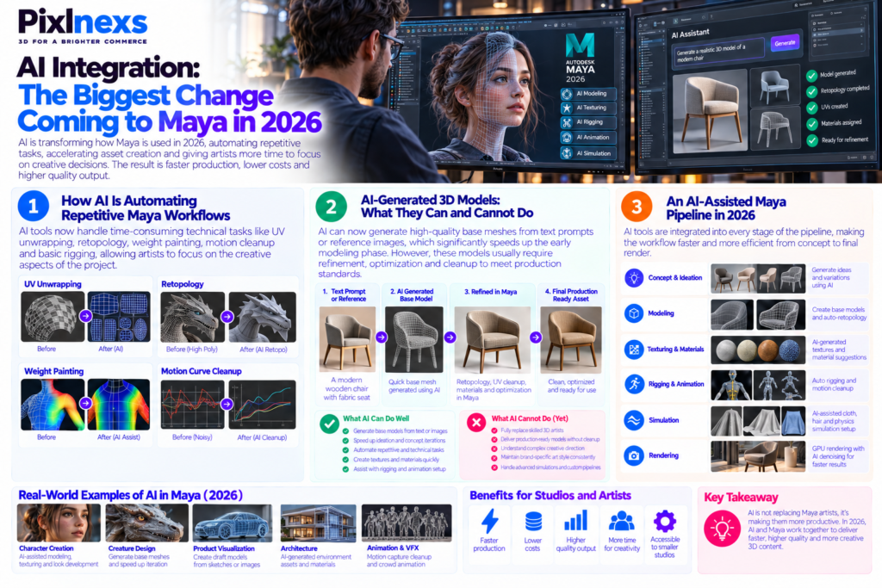Click the Before (Noisy) curve graph
Image resolution: width=882 pixels, height=588 pixels.
click(x=192, y=404)
